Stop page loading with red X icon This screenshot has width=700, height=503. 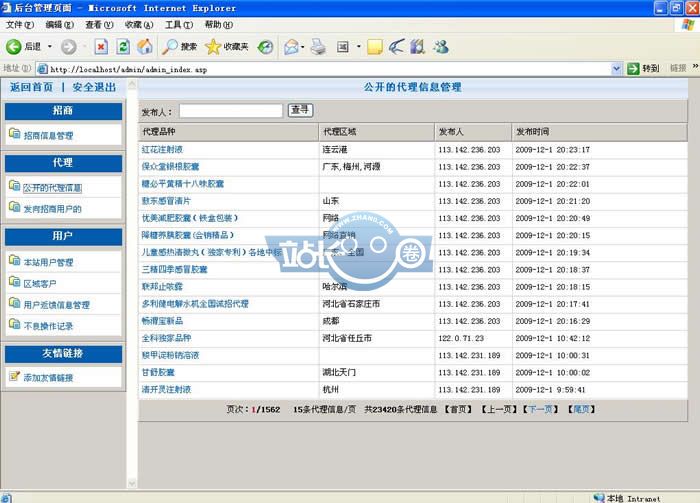point(101,46)
